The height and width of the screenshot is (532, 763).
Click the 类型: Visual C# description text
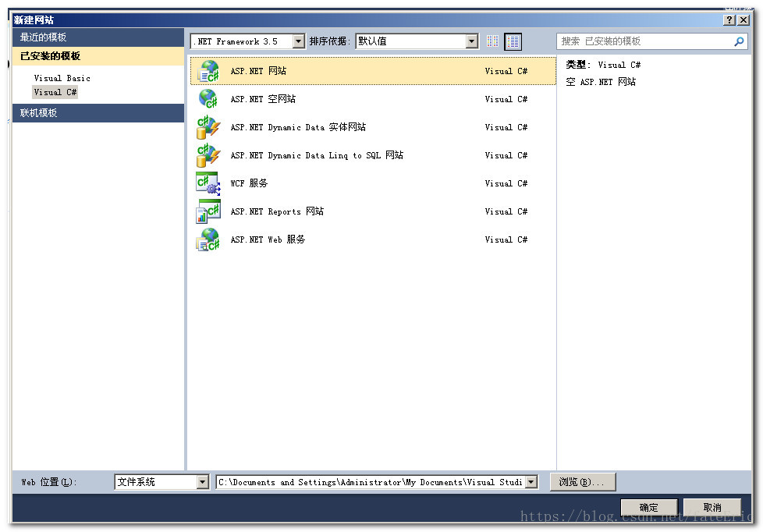coord(603,65)
